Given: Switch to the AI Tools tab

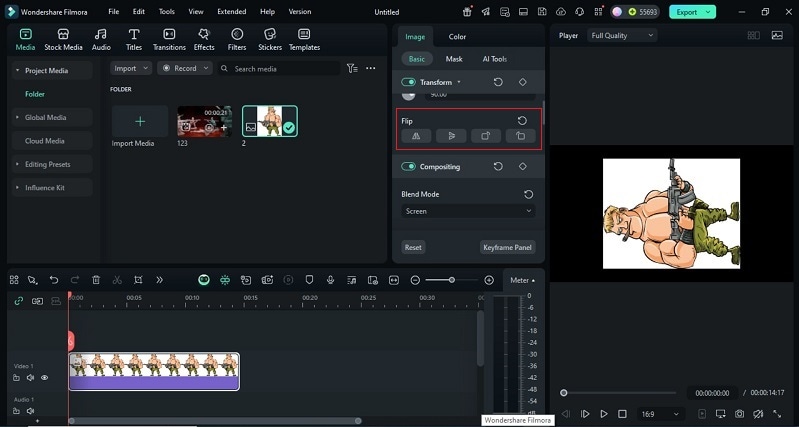Looking at the screenshot, I should point(495,59).
